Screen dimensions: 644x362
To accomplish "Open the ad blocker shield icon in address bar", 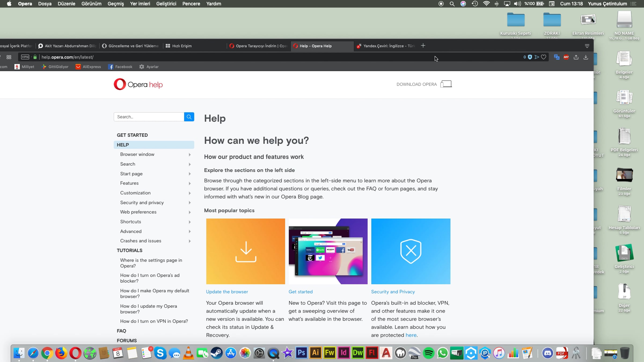I will [x=530, y=57].
